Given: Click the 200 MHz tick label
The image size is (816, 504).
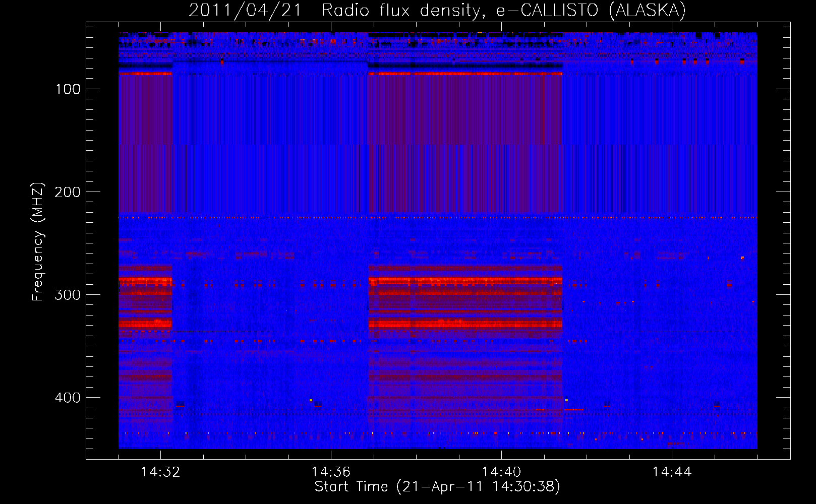Looking at the screenshot, I should pyautogui.click(x=68, y=192).
